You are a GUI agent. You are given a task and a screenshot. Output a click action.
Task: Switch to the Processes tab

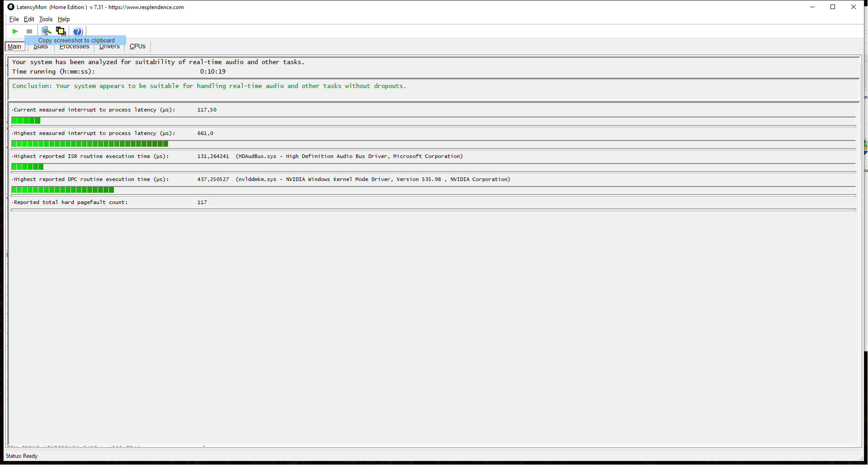pyautogui.click(x=74, y=47)
